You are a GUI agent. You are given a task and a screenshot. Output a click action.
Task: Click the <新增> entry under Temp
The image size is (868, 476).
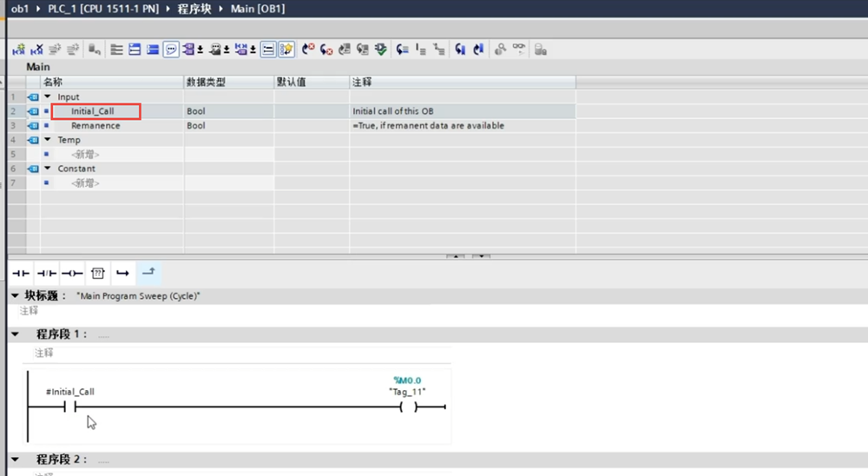(85, 155)
